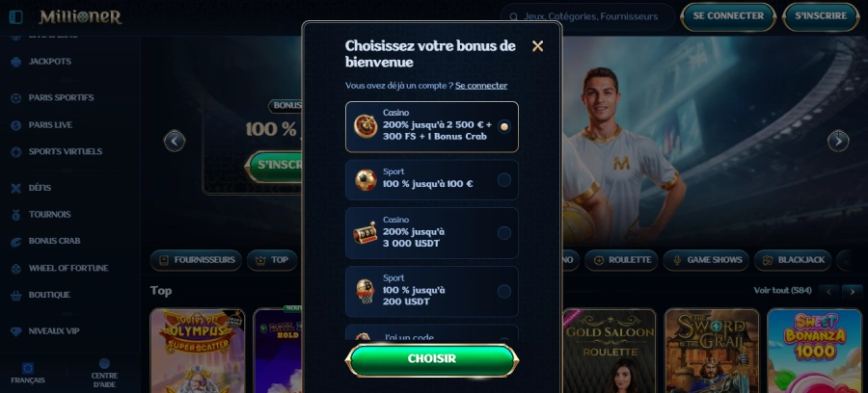Open the Tournois medal icon

[16, 215]
